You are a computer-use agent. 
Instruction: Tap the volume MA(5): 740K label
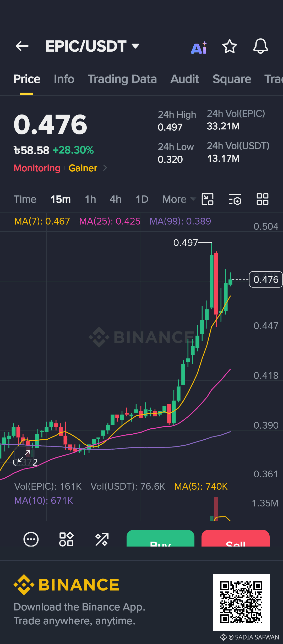201,487
